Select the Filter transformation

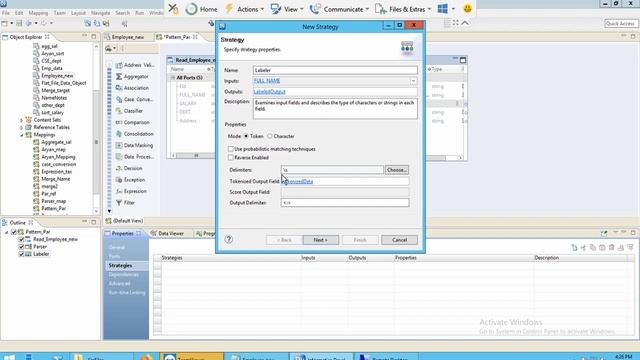pos(125,202)
